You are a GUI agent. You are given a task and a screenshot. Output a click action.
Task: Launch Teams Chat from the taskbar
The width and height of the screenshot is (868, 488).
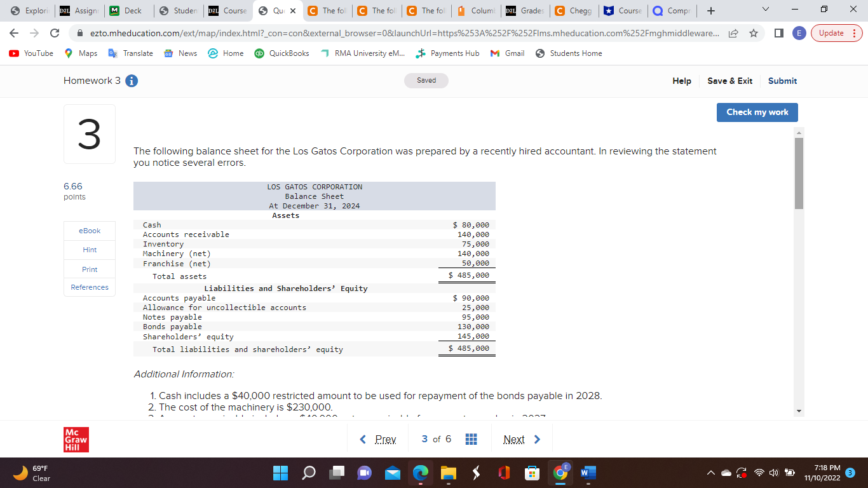pyautogui.click(x=365, y=473)
